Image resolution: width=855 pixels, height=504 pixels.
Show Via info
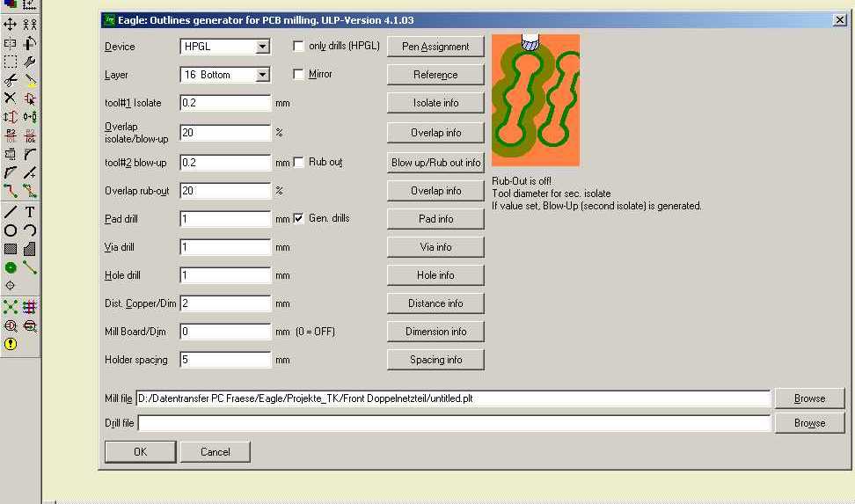(x=435, y=247)
